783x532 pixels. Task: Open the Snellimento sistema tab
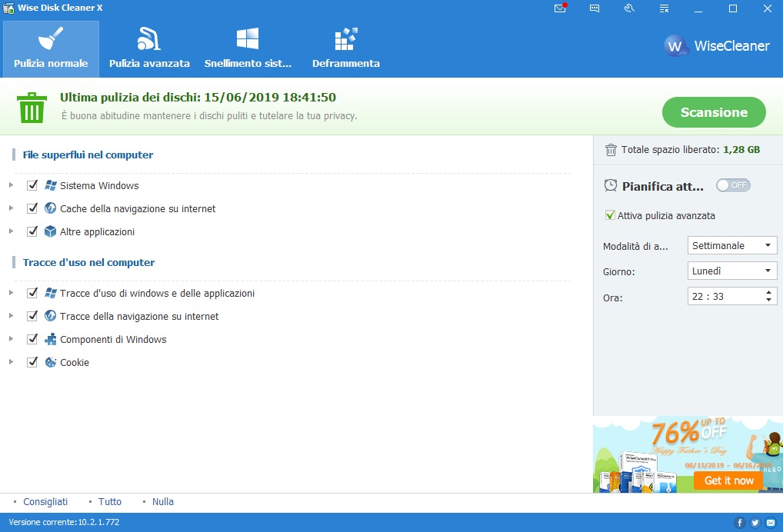pyautogui.click(x=248, y=49)
